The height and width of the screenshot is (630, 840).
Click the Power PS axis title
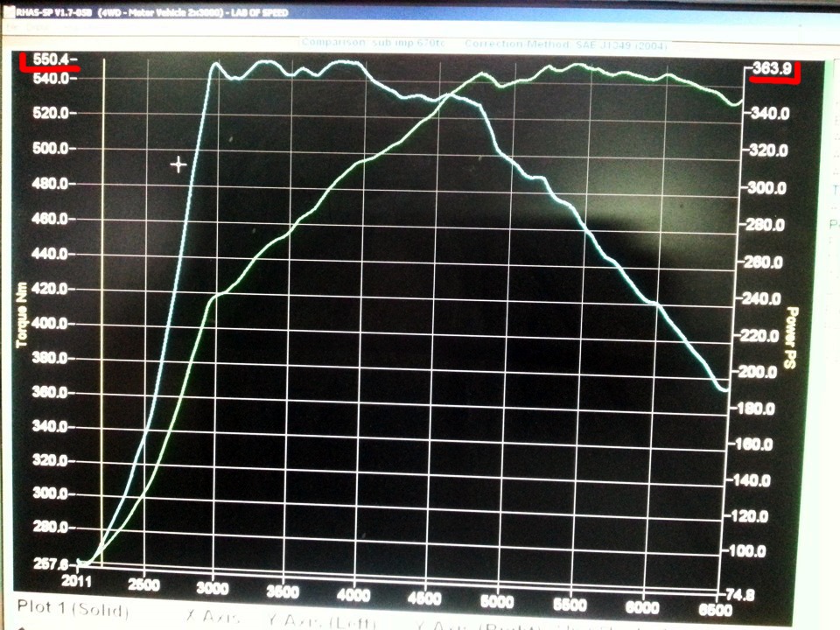pos(791,338)
